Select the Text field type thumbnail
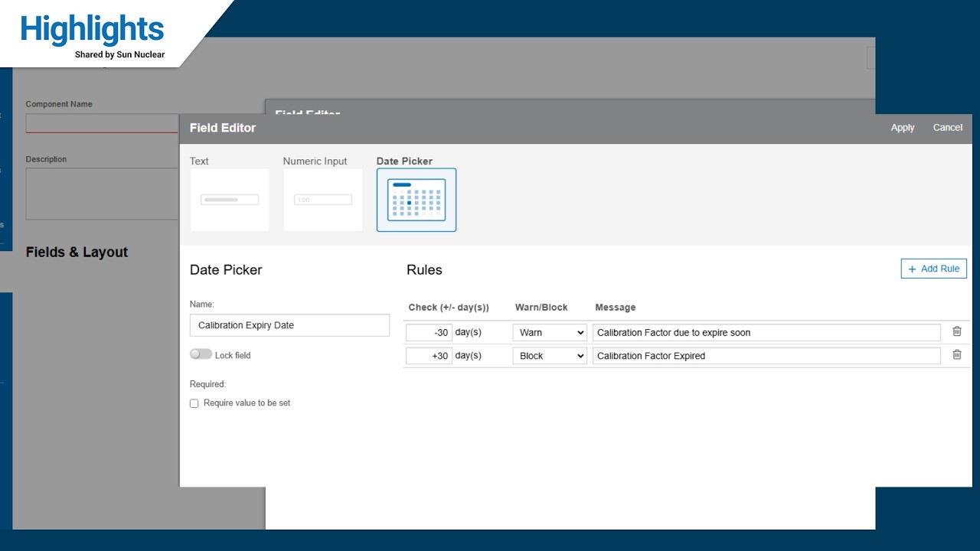The image size is (980, 551). (x=230, y=200)
